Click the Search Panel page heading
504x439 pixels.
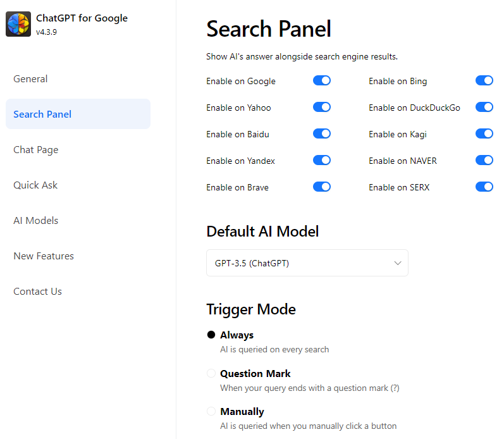[268, 29]
